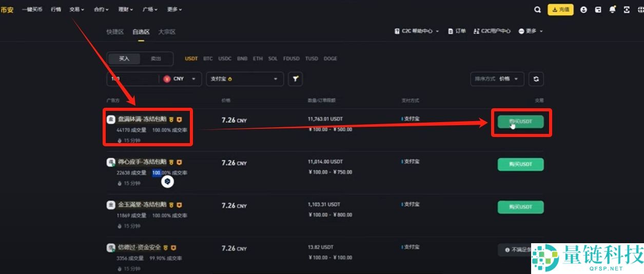This screenshot has height=274, width=644.
Task: Click the scan icon in top bar
Action: (627, 10)
